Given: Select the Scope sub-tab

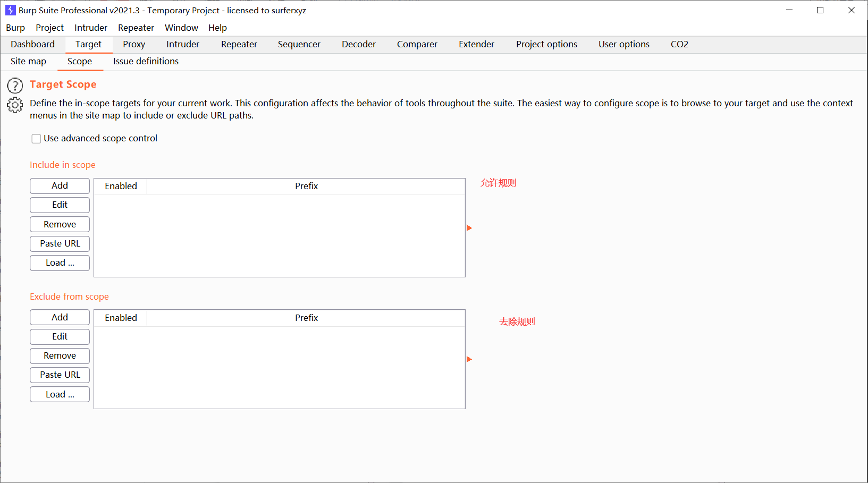Looking at the screenshot, I should 80,62.
